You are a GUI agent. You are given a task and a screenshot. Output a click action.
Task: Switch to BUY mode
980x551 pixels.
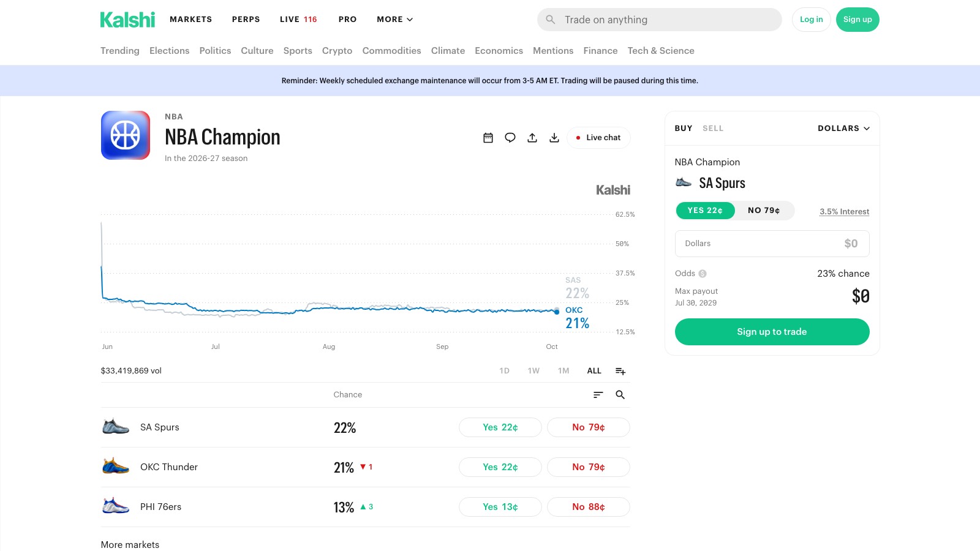[x=684, y=129]
